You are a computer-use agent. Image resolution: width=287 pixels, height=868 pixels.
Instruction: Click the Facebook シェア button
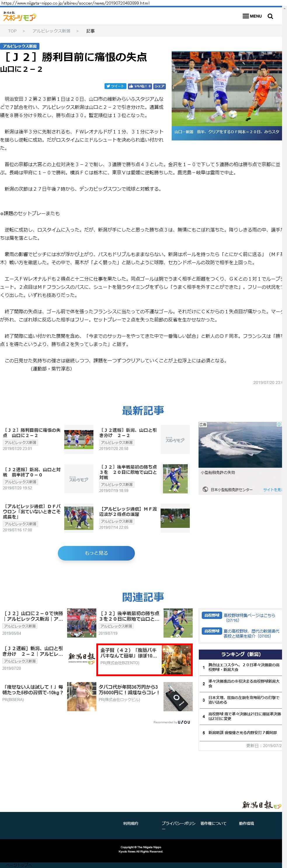[x=159, y=86]
